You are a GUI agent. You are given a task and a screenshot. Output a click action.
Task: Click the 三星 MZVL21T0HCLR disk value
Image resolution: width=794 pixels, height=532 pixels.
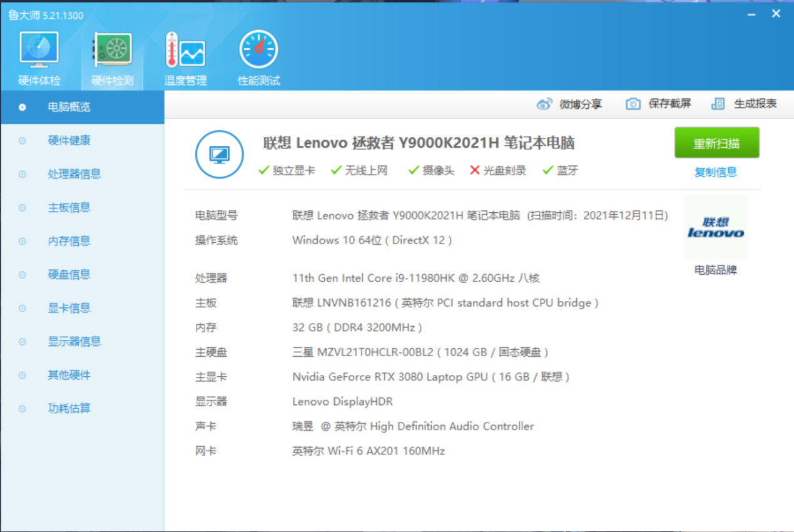point(420,352)
